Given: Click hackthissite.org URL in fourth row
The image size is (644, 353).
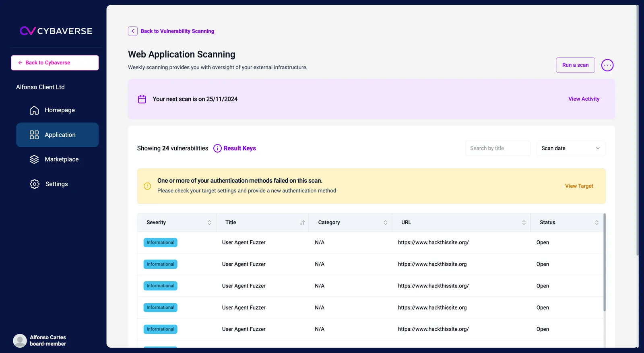Looking at the screenshot, I should pos(432,308).
